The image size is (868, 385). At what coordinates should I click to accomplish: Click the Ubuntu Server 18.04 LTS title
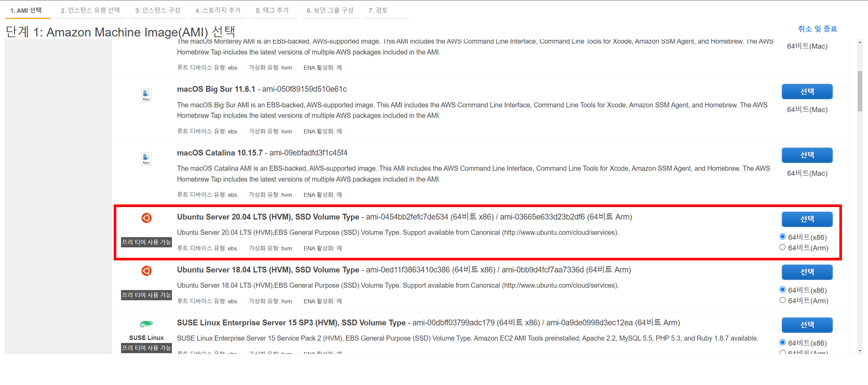[x=268, y=270]
